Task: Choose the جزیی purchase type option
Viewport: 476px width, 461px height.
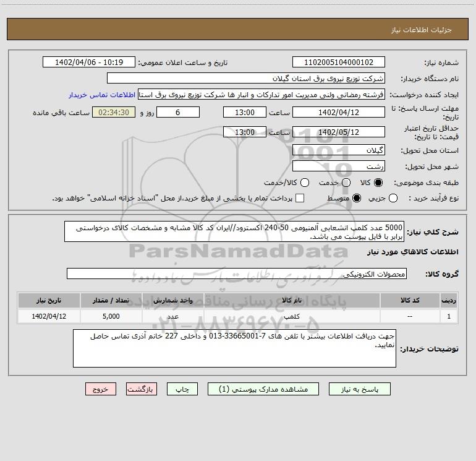Action: 393,198
